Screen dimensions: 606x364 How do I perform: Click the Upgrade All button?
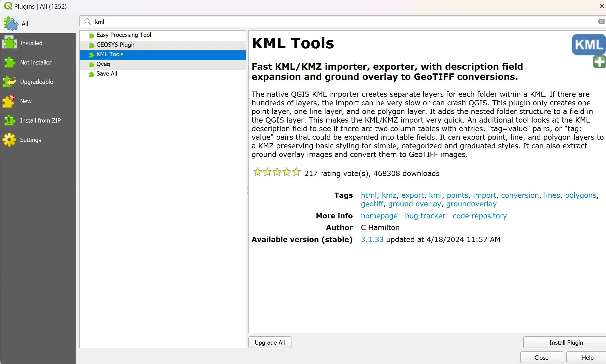click(269, 342)
